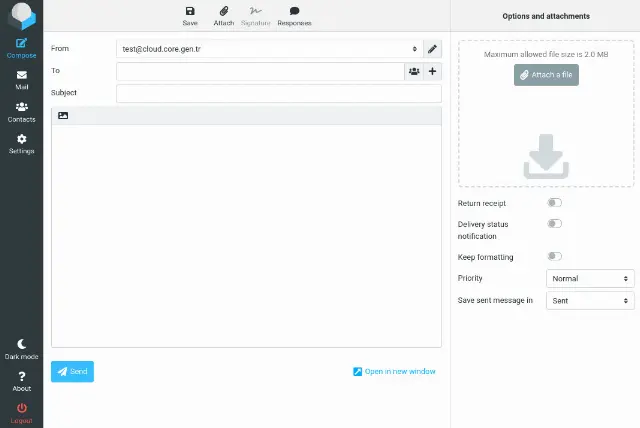The image size is (640, 428).
Task: Click the Signature toolbar item
Action: click(256, 16)
